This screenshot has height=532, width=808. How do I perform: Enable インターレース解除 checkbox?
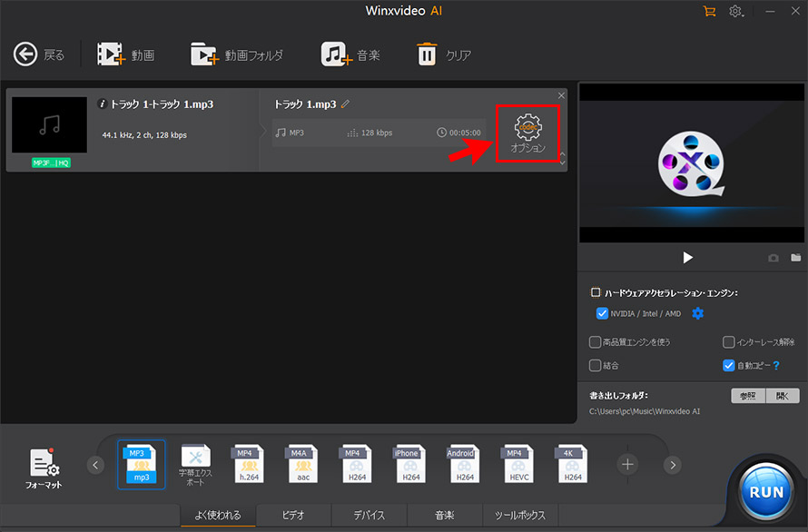coord(729,341)
